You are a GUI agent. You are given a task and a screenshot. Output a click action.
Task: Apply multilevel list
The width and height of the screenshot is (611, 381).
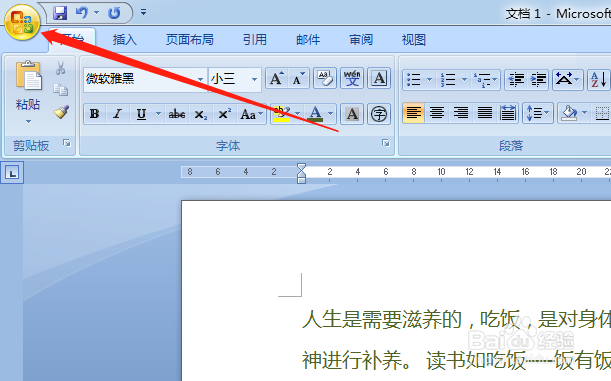[x=482, y=79]
